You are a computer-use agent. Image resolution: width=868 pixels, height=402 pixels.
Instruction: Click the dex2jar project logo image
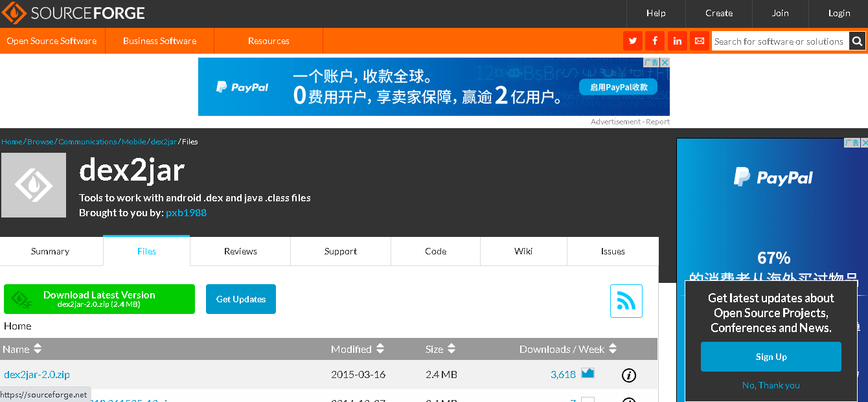tap(34, 185)
